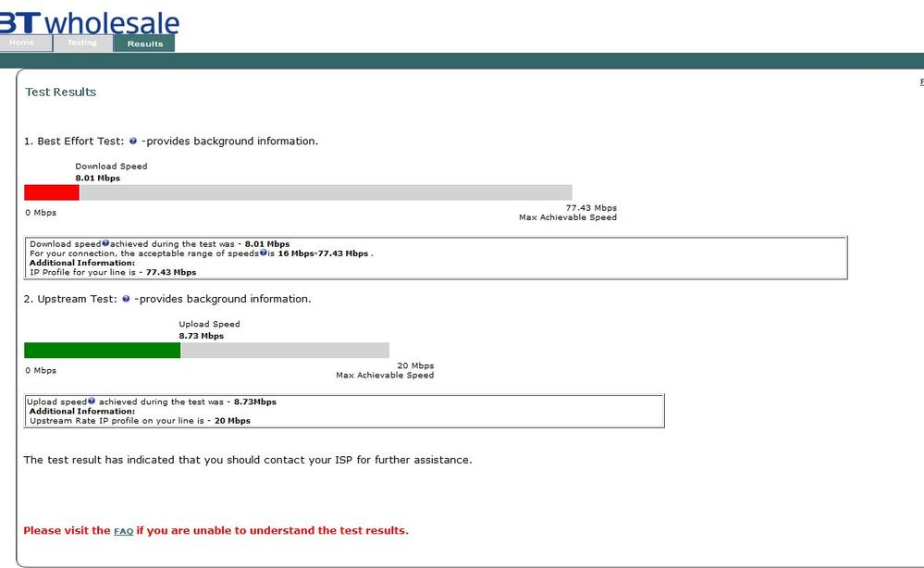This screenshot has width=924, height=568.
Task: Click the upload speed information box
Action: tap(344, 412)
